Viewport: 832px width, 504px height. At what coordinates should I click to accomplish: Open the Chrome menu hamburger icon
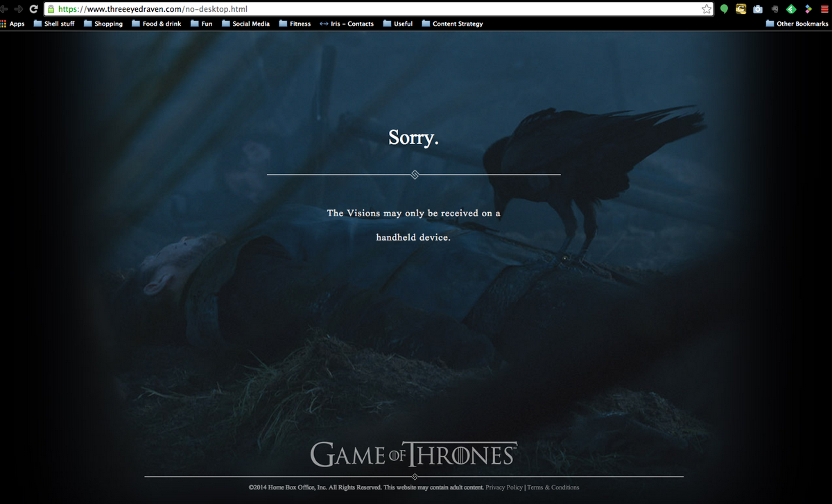824,9
